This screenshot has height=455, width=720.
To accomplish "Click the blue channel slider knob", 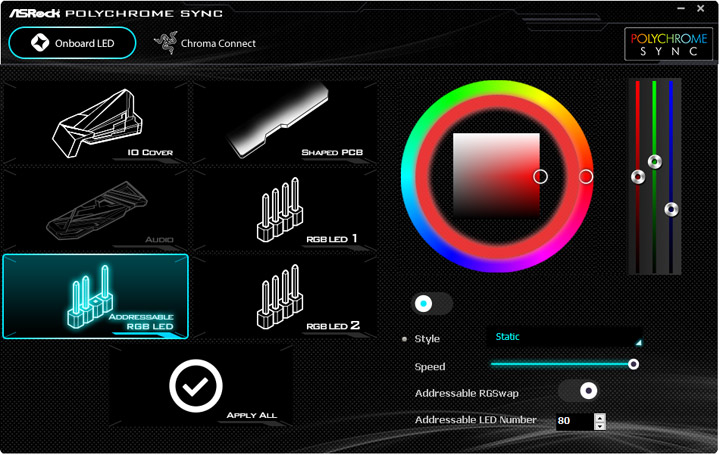I will click(671, 209).
